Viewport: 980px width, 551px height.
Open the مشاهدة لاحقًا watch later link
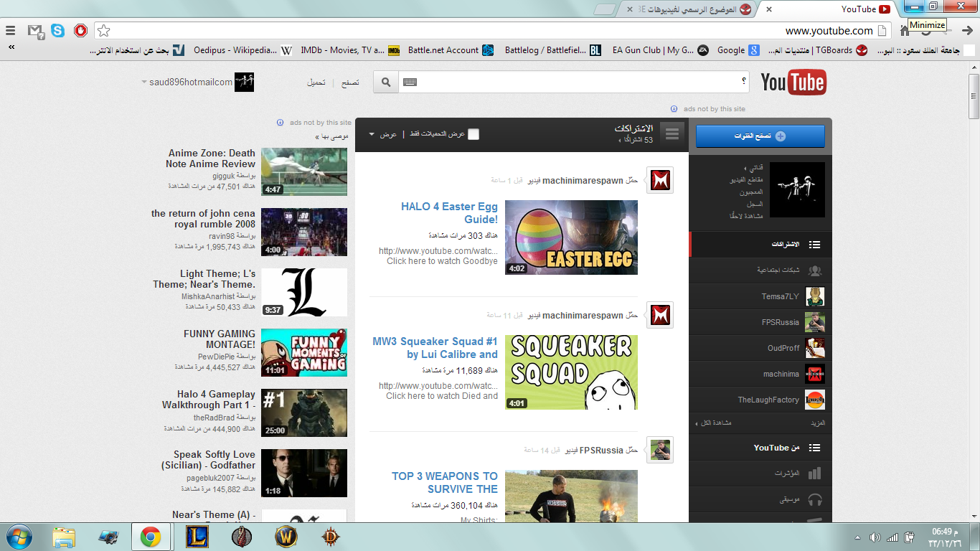point(745,216)
